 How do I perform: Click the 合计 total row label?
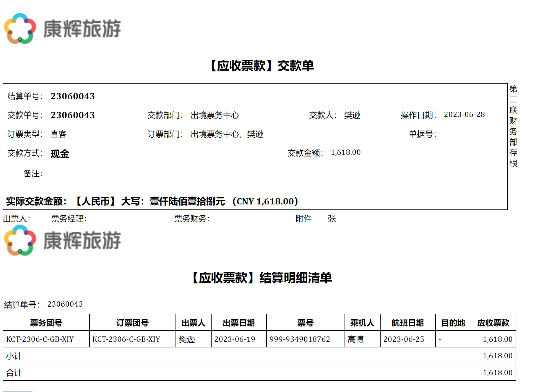point(14,373)
